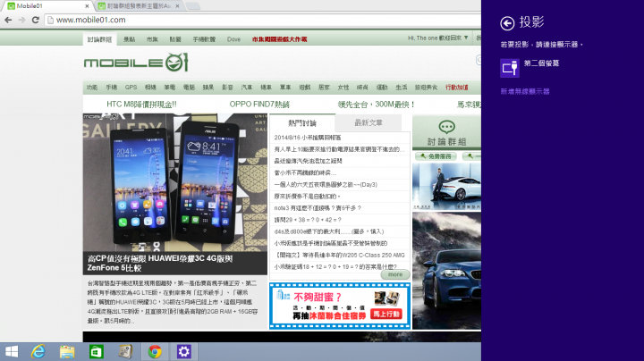The width and height of the screenshot is (644, 361).
Task: Switch to the Mobile01 browser tab
Action: click(x=46, y=5)
